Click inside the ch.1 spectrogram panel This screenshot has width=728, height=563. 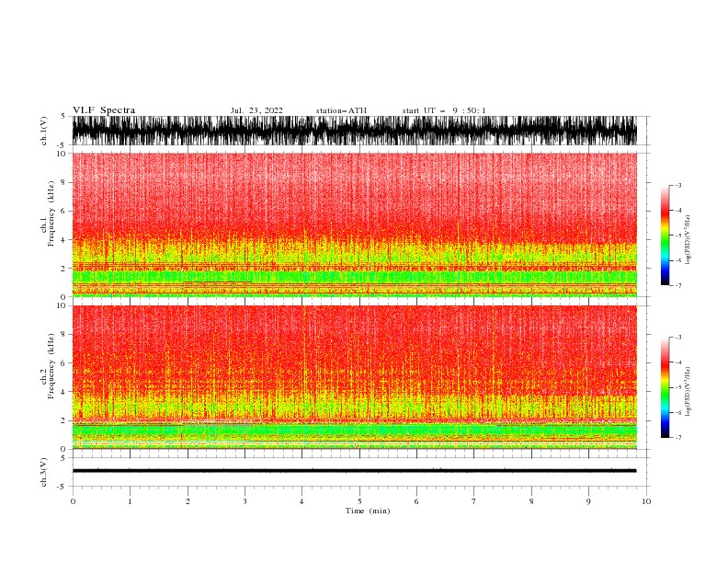click(355, 224)
